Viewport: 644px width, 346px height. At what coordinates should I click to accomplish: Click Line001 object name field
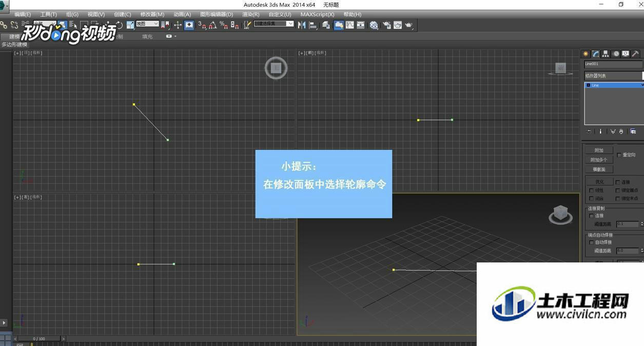[x=613, y=64]
